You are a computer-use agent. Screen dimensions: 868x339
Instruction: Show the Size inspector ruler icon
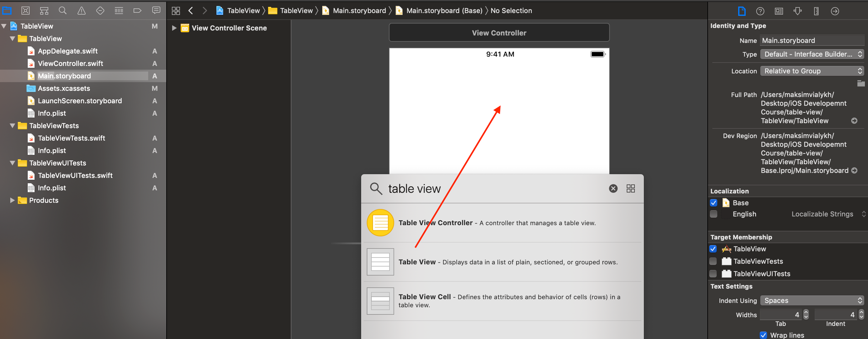[816, 11]
